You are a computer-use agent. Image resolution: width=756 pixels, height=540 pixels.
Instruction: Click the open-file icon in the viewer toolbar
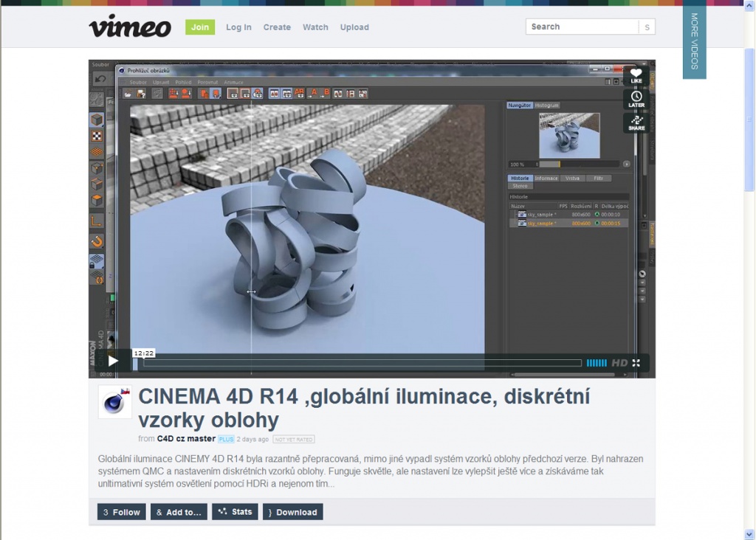[128, 94]
